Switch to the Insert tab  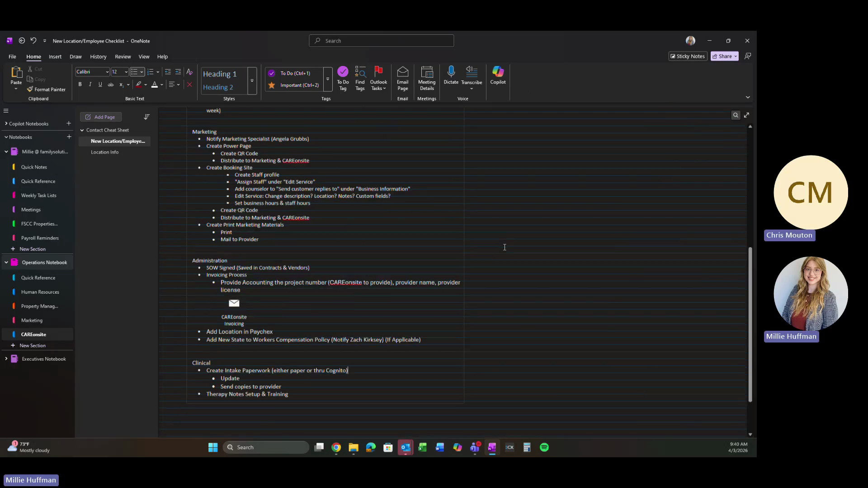tap(55, 56)
